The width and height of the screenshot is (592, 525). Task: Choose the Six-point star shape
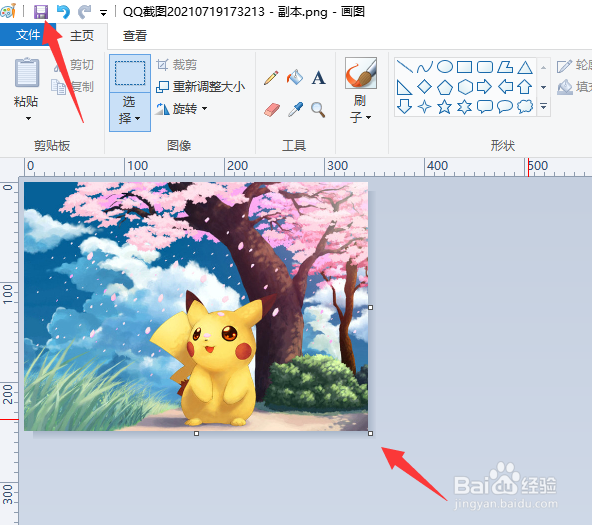tap(464, 107)
